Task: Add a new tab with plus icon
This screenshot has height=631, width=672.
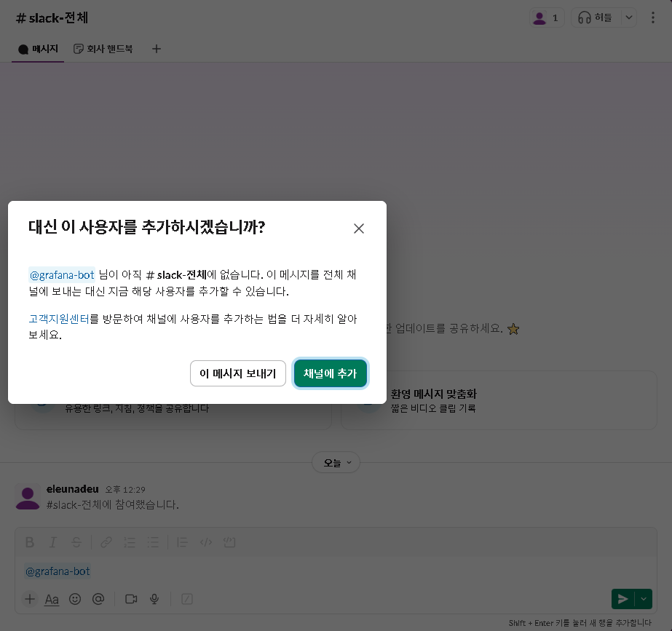Action: 157,49
